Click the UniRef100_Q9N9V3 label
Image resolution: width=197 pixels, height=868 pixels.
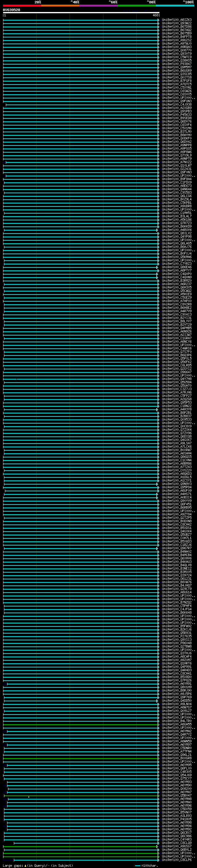177,484
